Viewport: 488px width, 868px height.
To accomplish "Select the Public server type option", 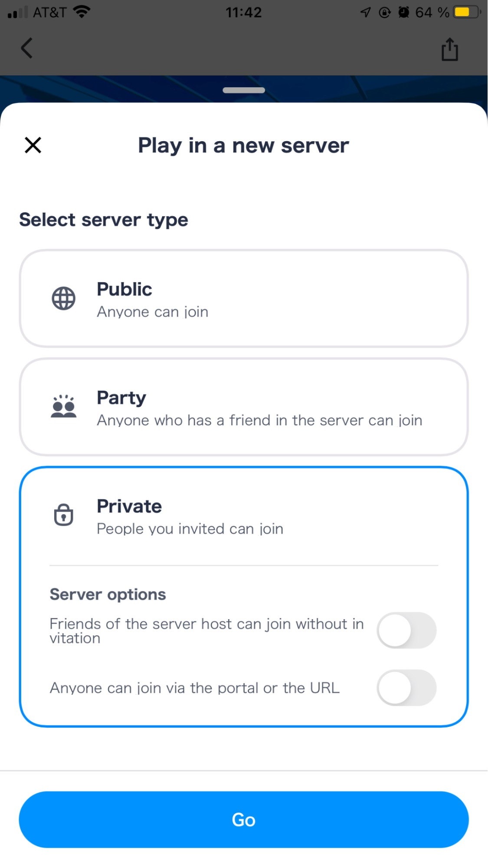I will [244, 298].
